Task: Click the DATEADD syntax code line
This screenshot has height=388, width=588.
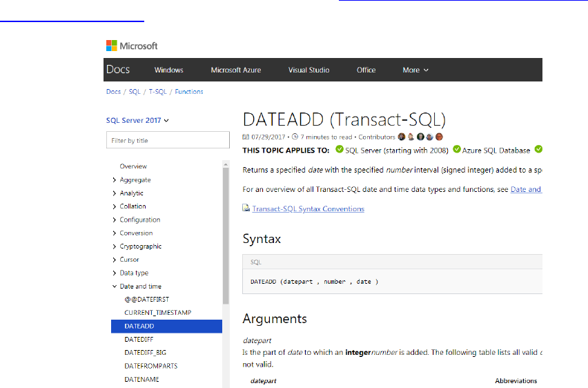Action: pos(314,282)
